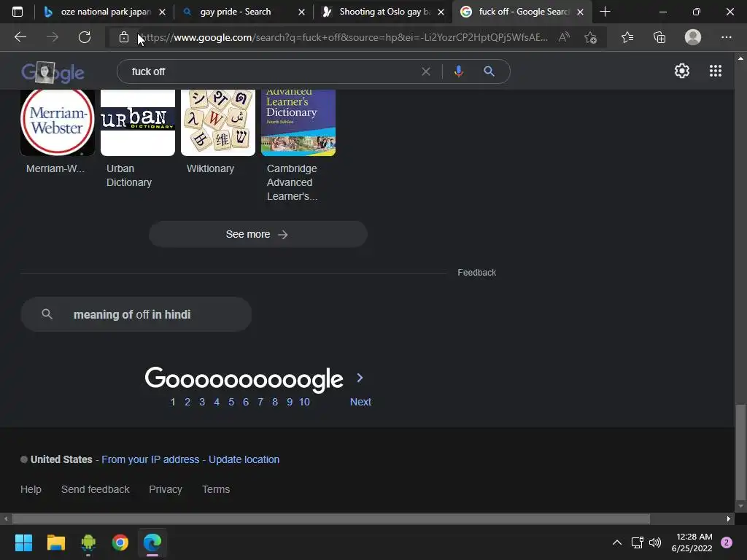Open Google quick settings gear
The image size is (747, 560).
pos(682,71)
